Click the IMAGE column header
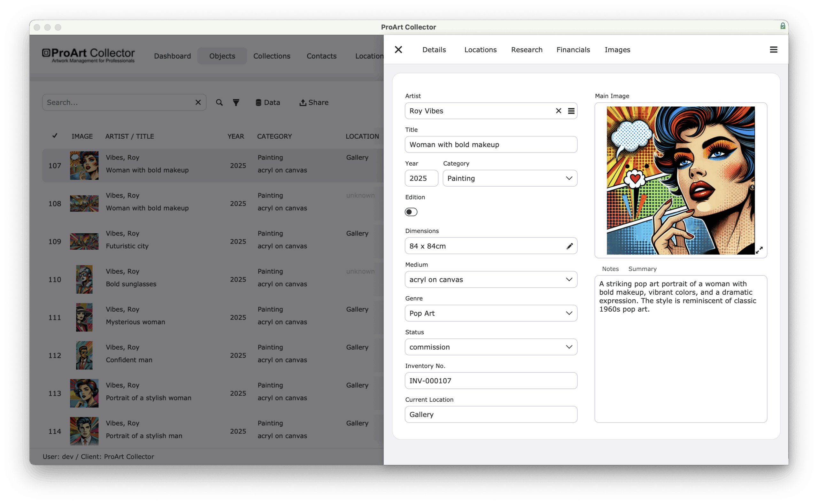The height and width of the screenshot is (504, 818). [82, 136]
